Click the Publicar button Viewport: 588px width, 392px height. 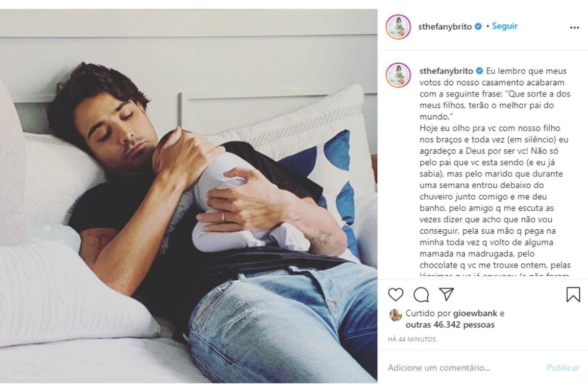563,367
